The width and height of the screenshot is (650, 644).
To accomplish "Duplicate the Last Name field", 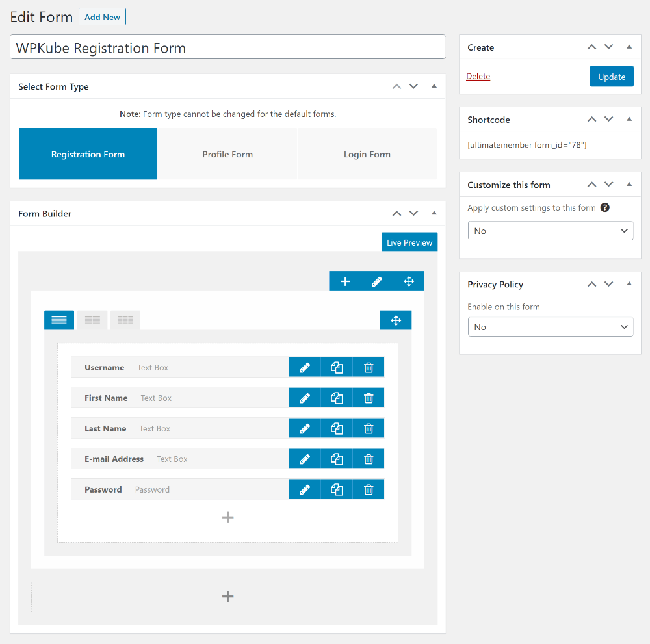I will pyautogui.click(x=337, y=428).
